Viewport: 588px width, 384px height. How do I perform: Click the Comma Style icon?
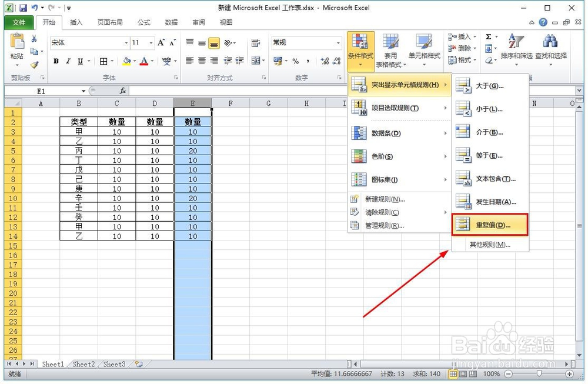point(308,61)
